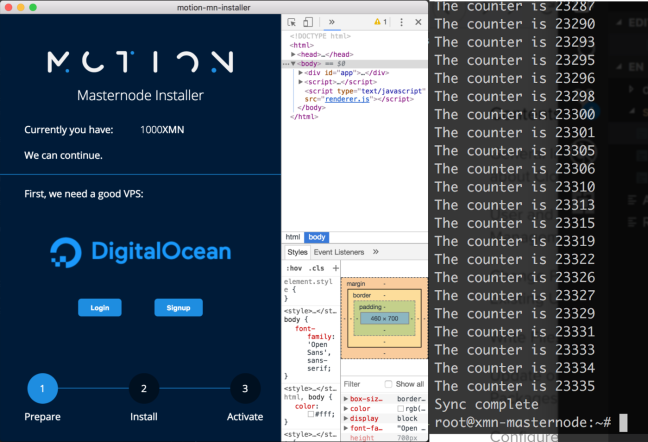Viewport: 648px width, 442px height.
Task: Expand the collapsed <script> node
Action: [x=300, y=82]
